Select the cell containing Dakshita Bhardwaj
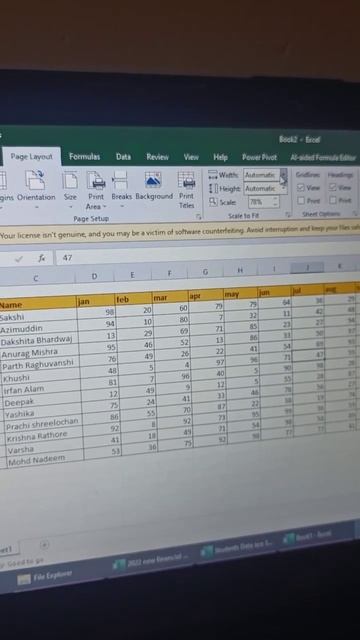This screenshot has height=640, width=360. click(x=39, y=340)
